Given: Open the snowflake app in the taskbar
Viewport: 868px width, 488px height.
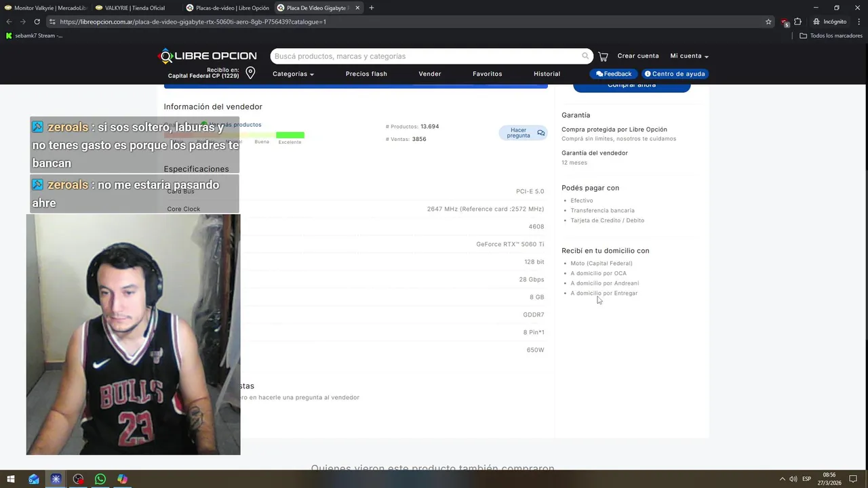Looking at the screenshot, I should click(56, 479).
